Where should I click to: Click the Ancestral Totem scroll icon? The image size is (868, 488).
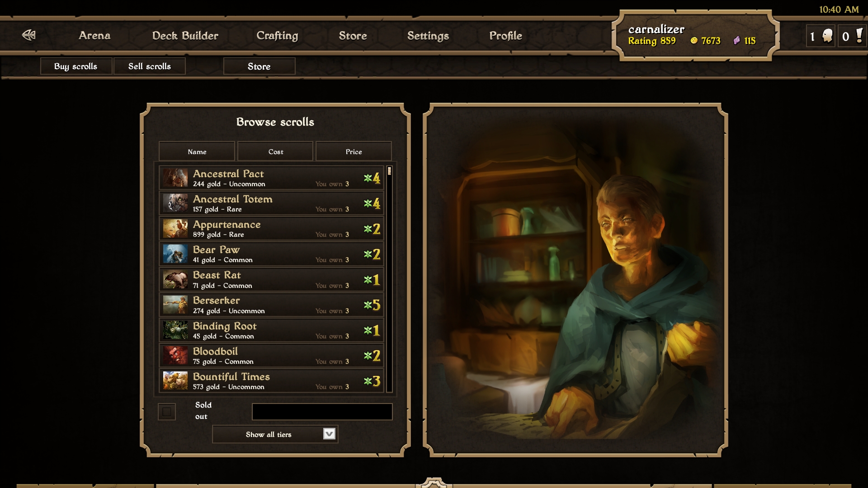(175, 203)
